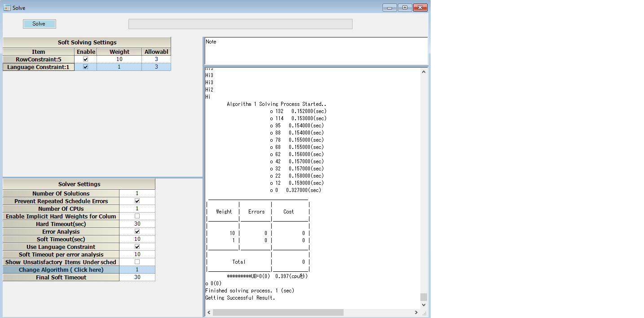The image size is (644, 318).
Task: Click the 'o 0 0.327000(sec)' log line
Action: (296, 190)
